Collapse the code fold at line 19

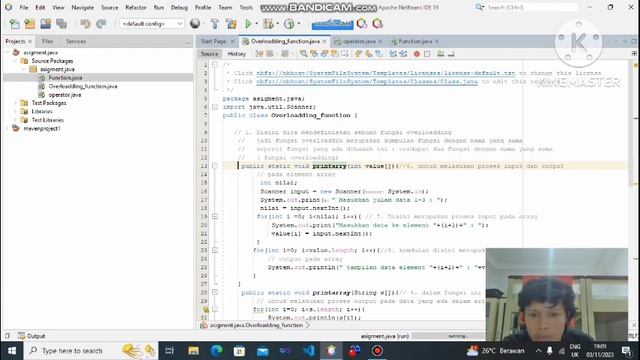(215, 217)
